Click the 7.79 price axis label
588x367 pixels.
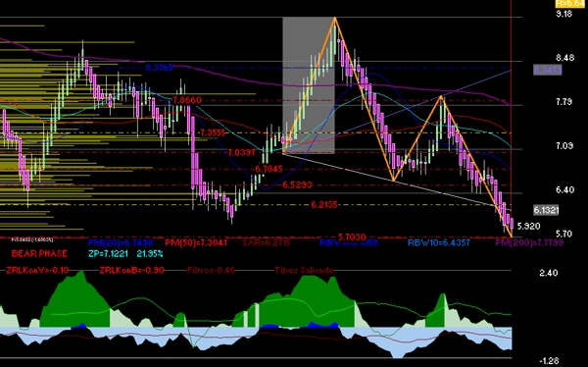pyautogui.click(x=564, y=102)
